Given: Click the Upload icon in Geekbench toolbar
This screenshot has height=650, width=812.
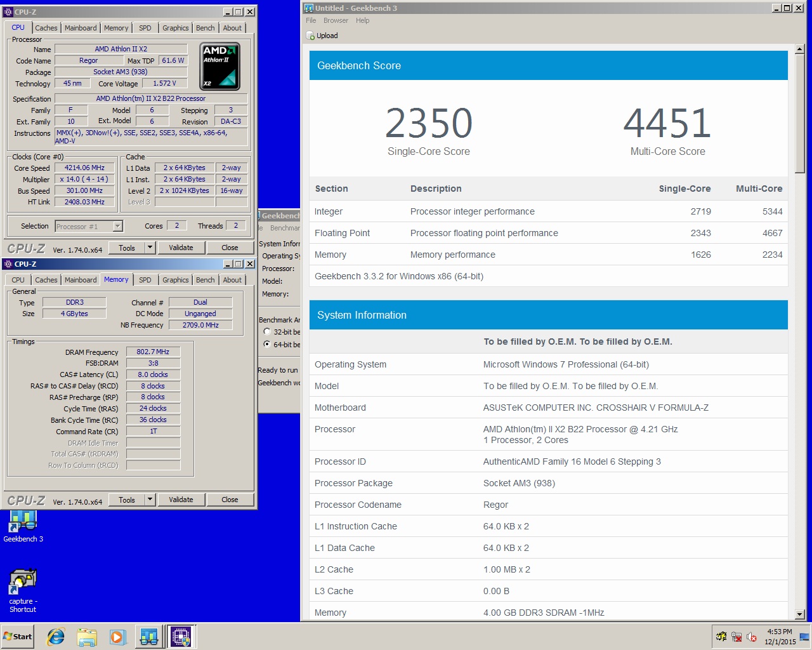Looking at the screenshot, I should click(310, 36).
